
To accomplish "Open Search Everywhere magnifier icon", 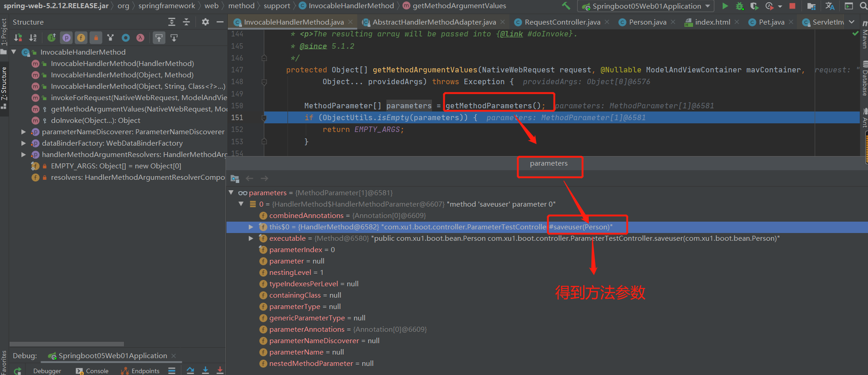I will (863, 6).
